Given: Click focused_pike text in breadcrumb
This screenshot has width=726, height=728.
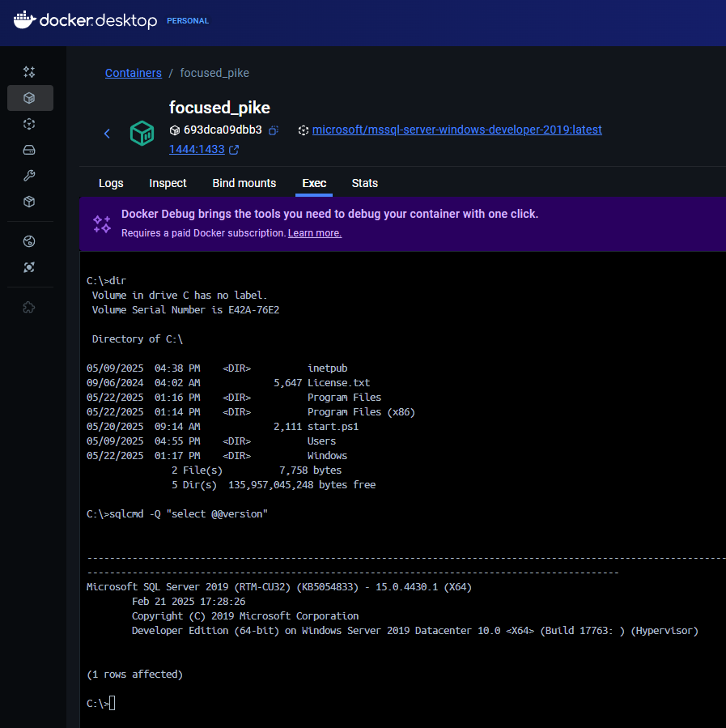Looking at the screenshot, I should coord(214,73).
